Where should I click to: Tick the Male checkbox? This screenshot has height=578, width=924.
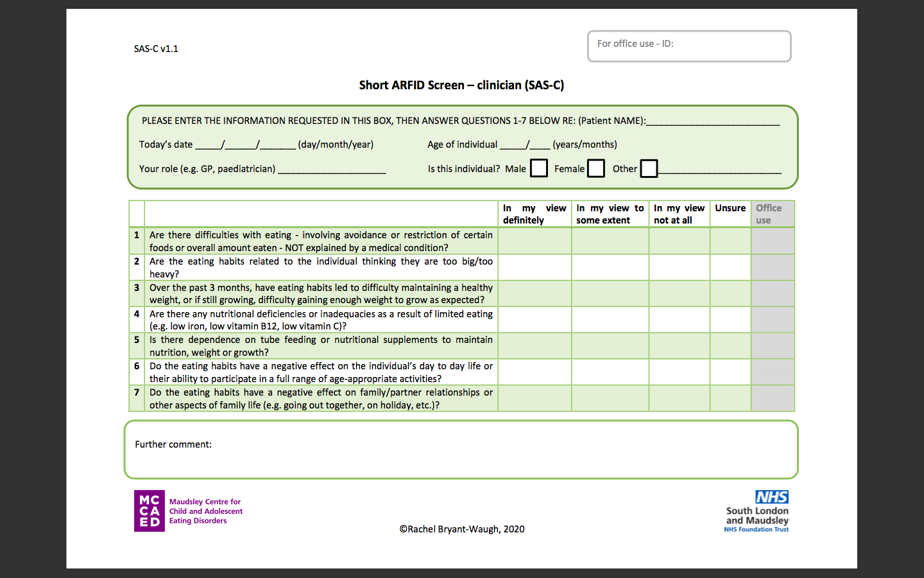(539, 168)
